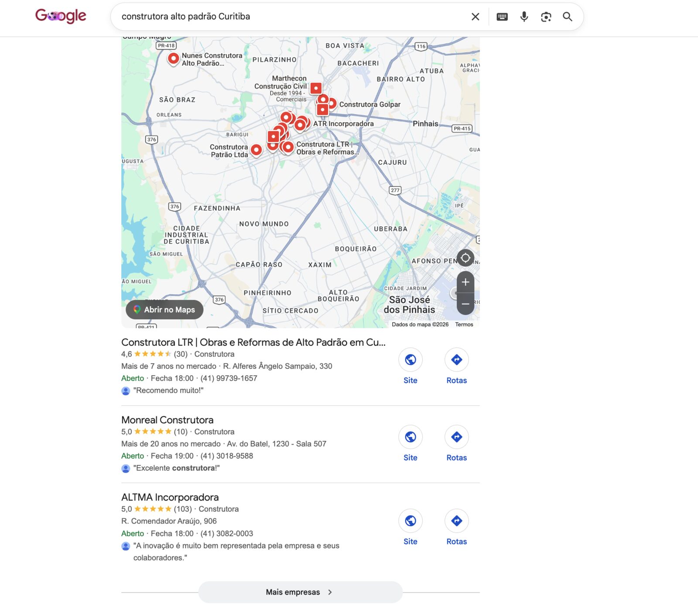698x616 pixels.
Task: Click Monreal address Av. do Batel, 1230
Action: 277,444
